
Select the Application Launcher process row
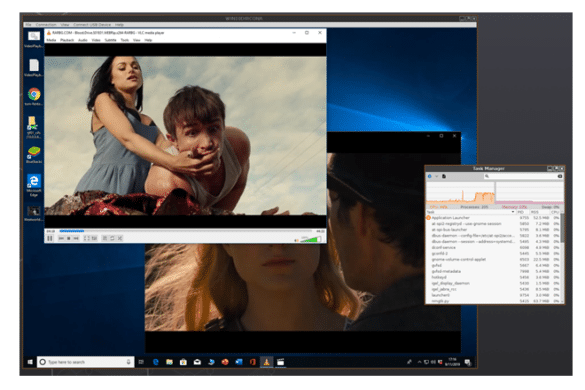[x=493, y=218]
